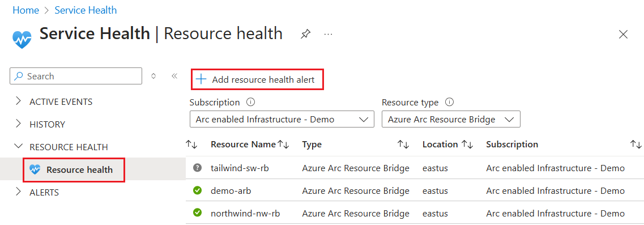Sort by Subscription column arrows
644x225 pixels.
pyautogui.click(x=636, y=145)
